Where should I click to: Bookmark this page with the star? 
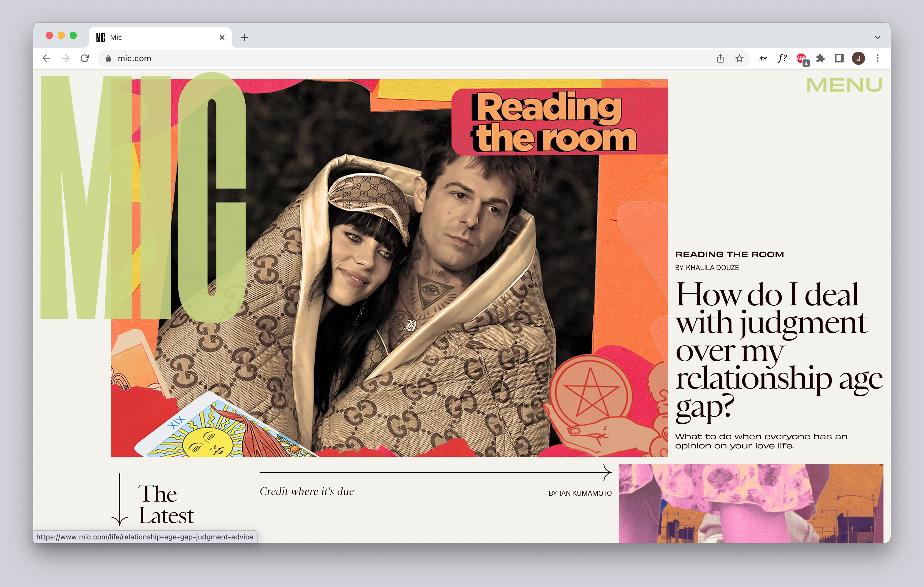[739, 58]
